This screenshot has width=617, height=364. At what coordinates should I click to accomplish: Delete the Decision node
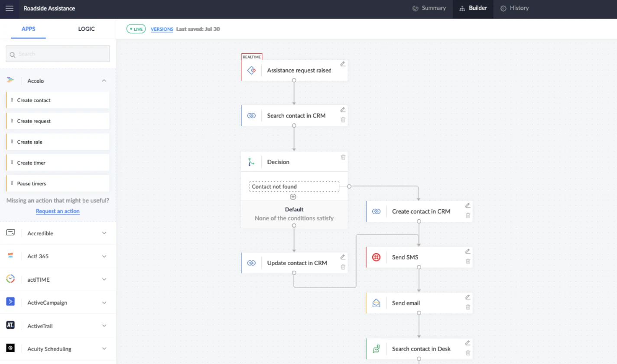coord(343,157)
